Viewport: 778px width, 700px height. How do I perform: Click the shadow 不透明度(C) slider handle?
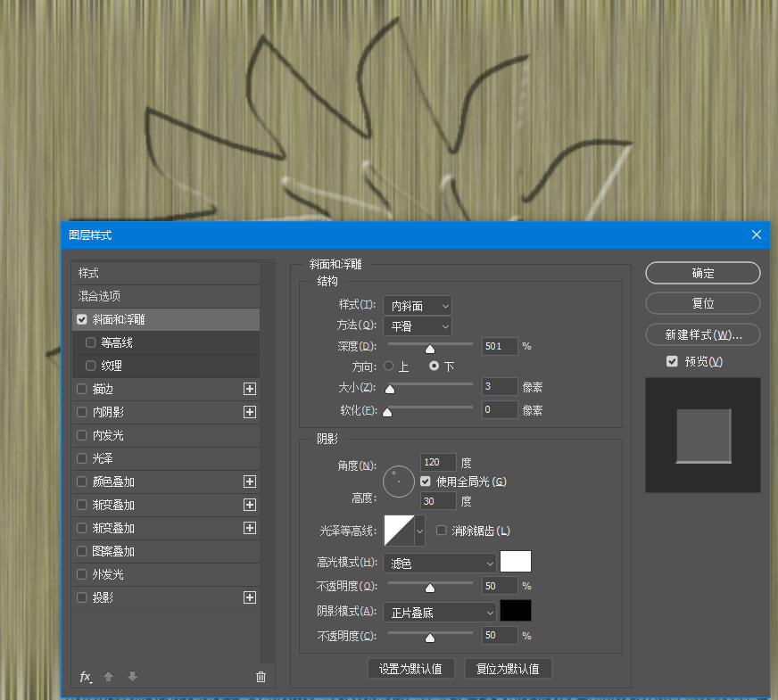[430, 638]
